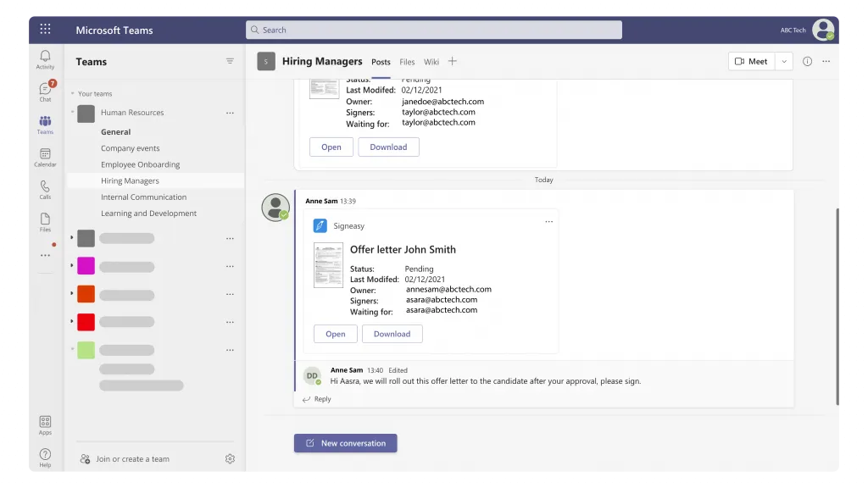Click the Offer letter document thumbnail
Image resolution: width=868 pixels, height=488 pixels.
tap(328, 265)
